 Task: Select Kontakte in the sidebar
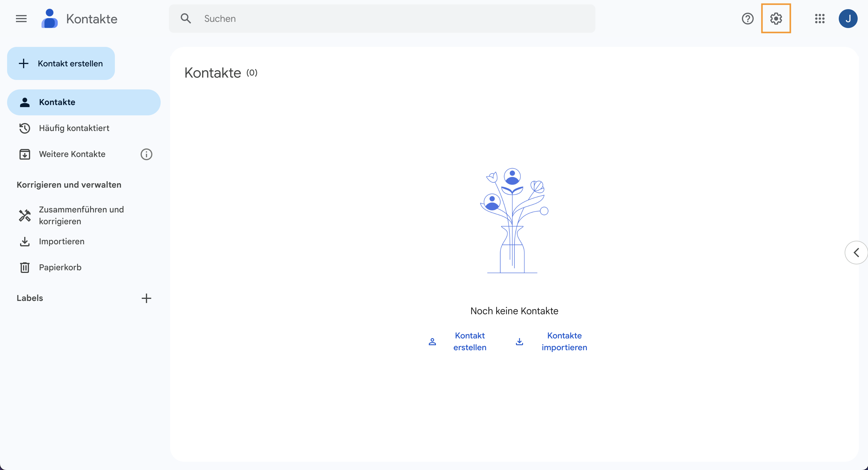(84, 102)
